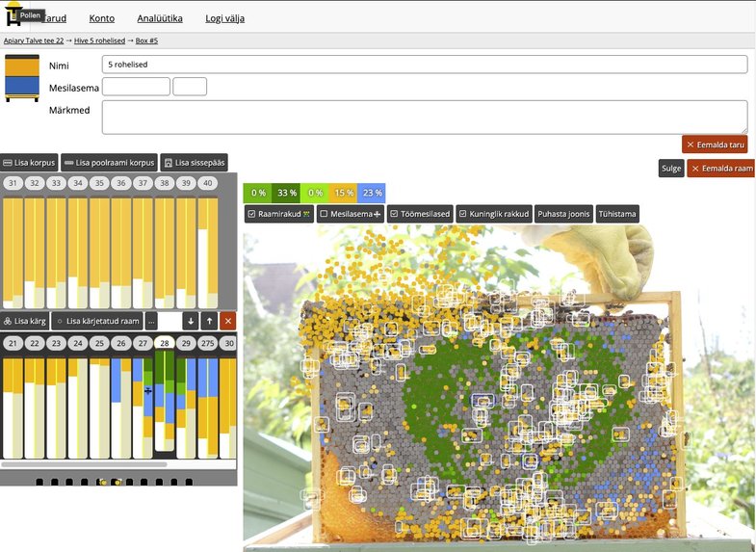
Task: Select frame number 275
Action: (208, 344)
